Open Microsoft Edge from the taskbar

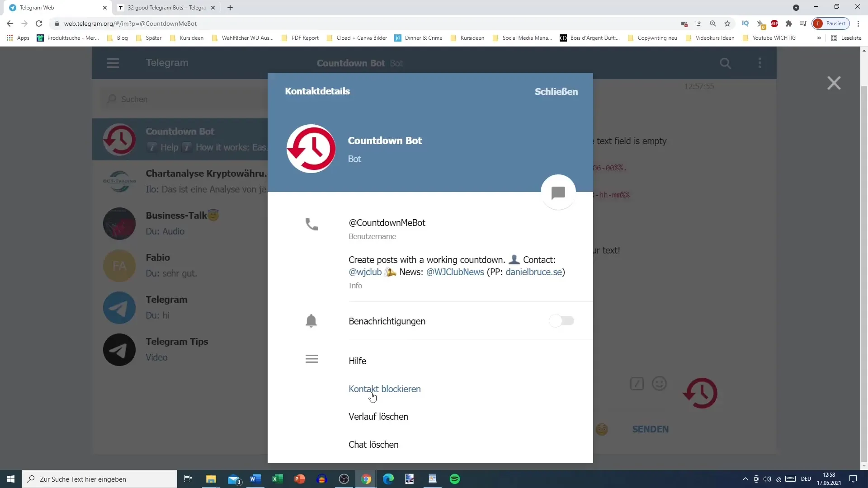tap(388, 479)
